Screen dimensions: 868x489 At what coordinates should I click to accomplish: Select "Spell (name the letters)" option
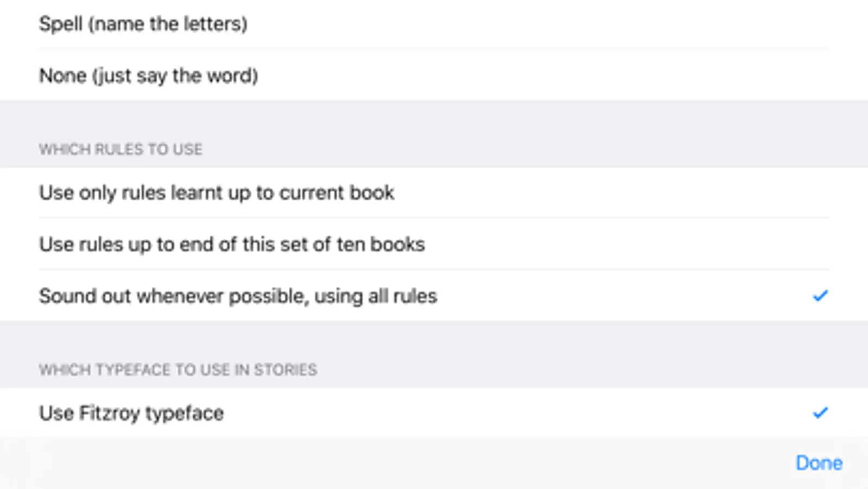[143, 24]
